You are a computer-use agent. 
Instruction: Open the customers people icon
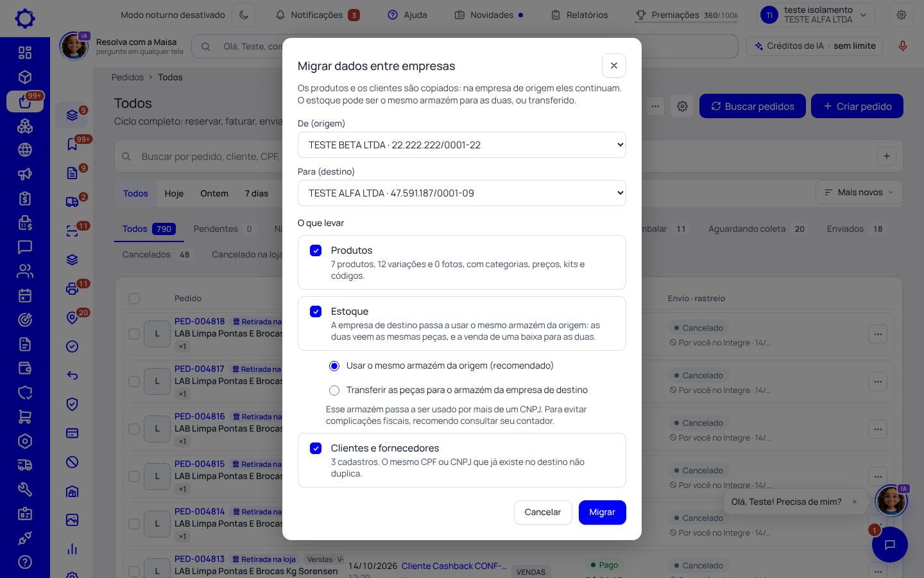[x=25, y=271]
